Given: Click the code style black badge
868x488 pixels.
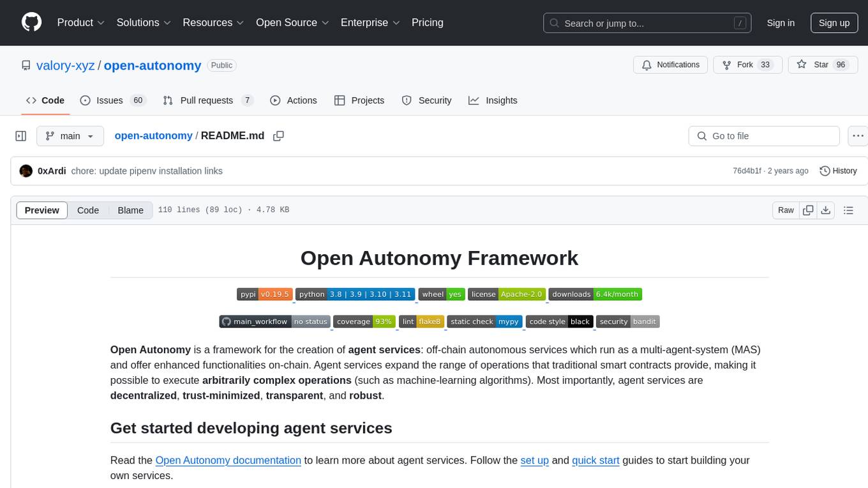Looking at the screenshot, I should [560, 322].
